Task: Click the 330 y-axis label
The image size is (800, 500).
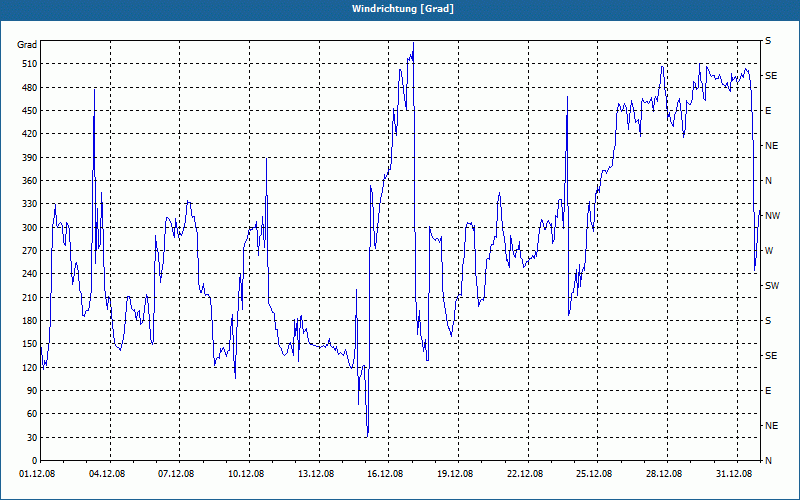Action: click(x=30, y=204)
